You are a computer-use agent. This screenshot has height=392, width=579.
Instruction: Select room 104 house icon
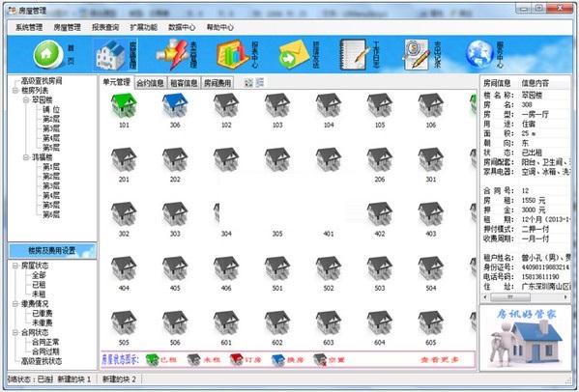329,105
